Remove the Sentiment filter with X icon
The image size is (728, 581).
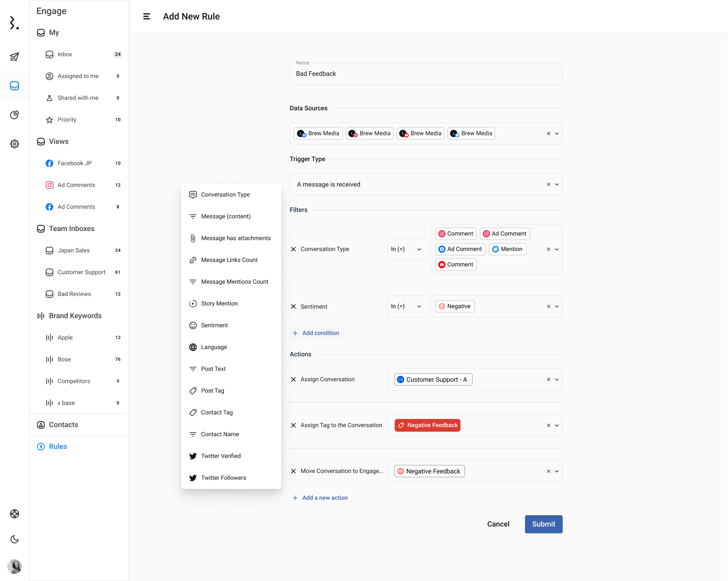(x=293, y=307)
